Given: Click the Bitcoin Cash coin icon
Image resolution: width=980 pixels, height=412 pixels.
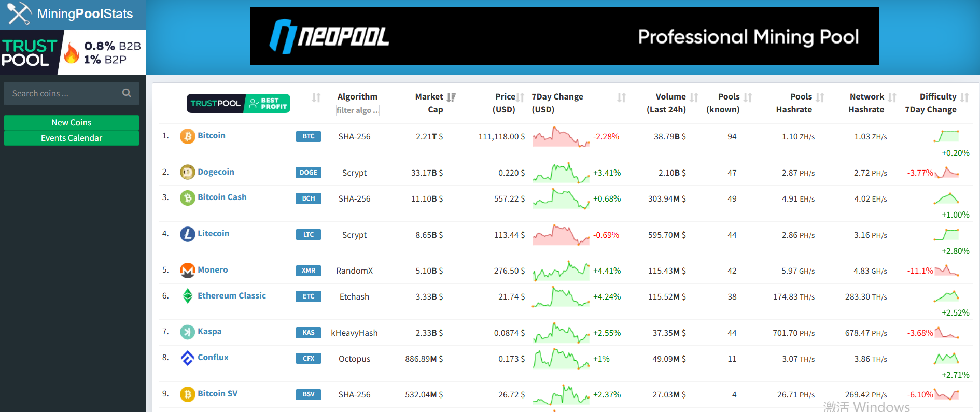Looking at the screenshot, I should click(187, 198).
